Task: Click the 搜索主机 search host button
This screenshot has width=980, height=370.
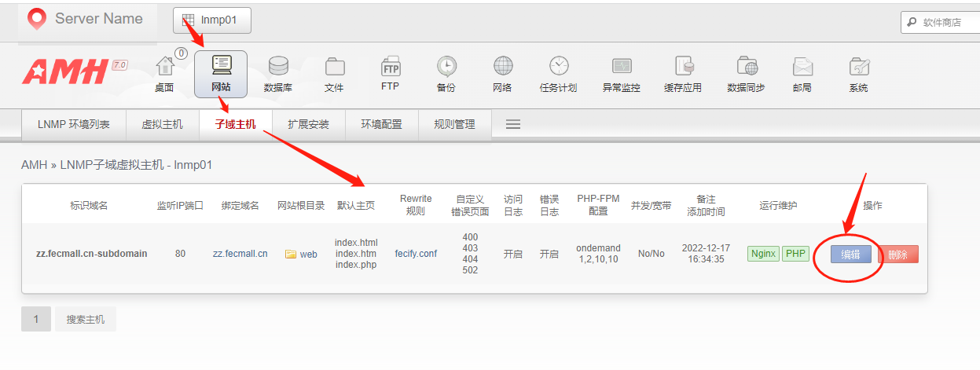Action: (86, 319)
